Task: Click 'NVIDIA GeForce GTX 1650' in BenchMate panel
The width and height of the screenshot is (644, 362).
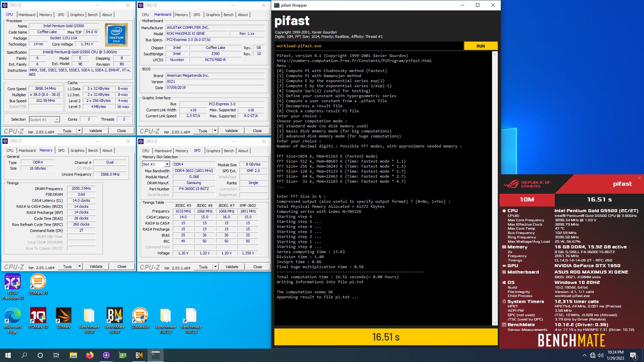Action: [x=587, y=266]
